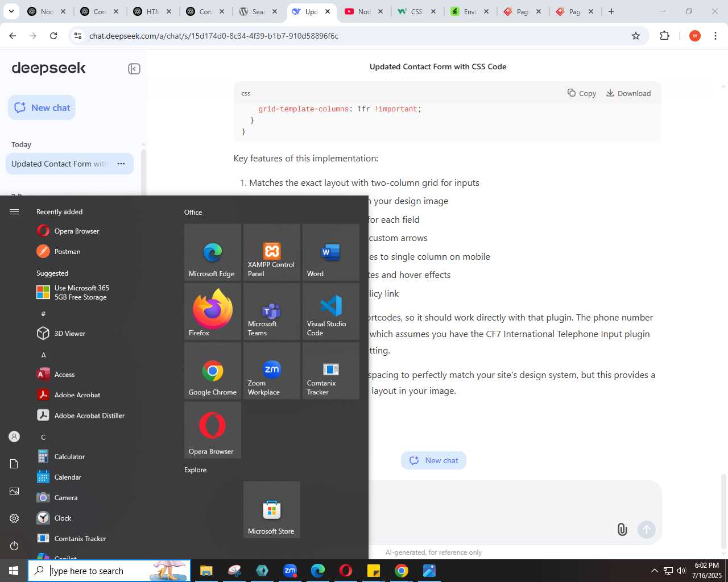Switch to the Enva browser tab
Viewport: 728px width, 582px height.
click(470, 11)
